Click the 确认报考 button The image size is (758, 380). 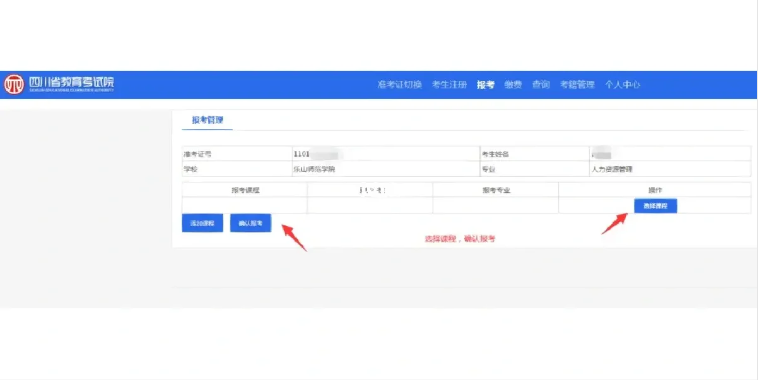250,223
